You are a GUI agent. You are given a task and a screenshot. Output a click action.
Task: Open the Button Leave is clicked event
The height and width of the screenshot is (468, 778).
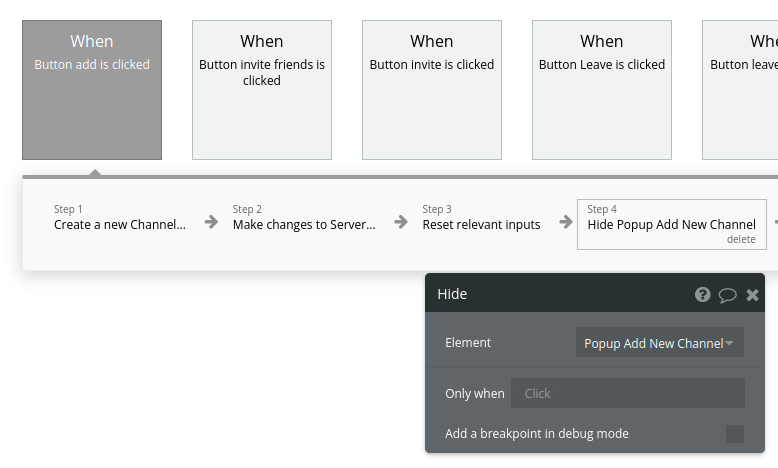click(x=602, y=90)
